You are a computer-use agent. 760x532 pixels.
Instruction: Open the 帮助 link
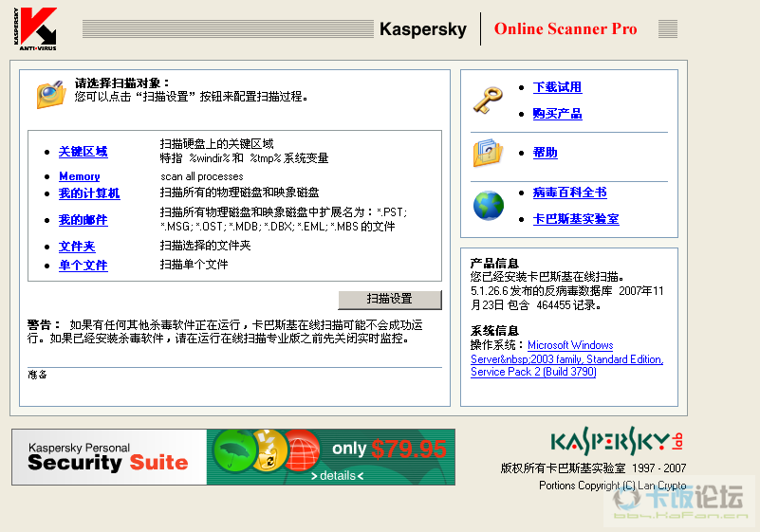pos(546,153)
